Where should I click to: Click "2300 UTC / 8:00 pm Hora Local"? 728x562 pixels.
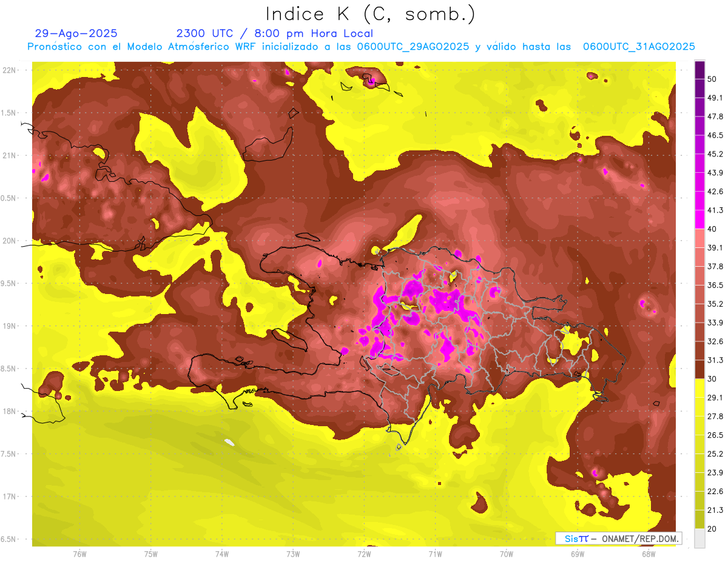point(274,33)
